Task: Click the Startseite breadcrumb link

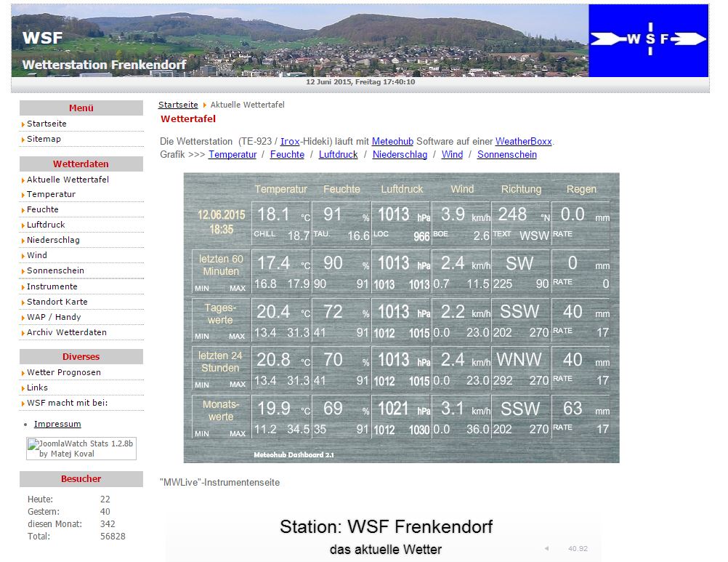Action: pos(178,105)
